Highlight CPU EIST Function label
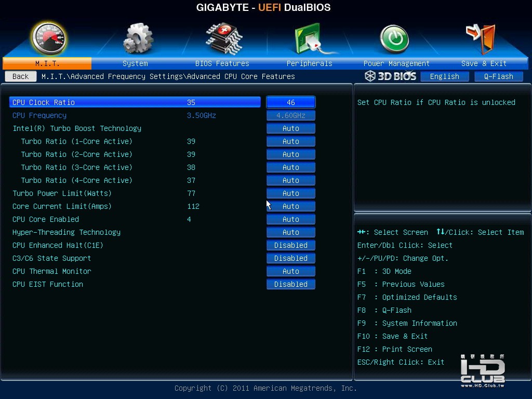 [48, 284]
